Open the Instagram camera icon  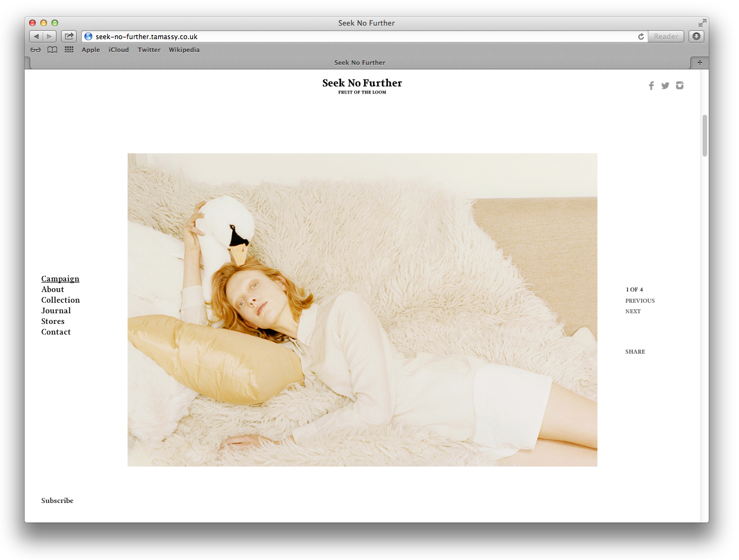pos(680,86)
